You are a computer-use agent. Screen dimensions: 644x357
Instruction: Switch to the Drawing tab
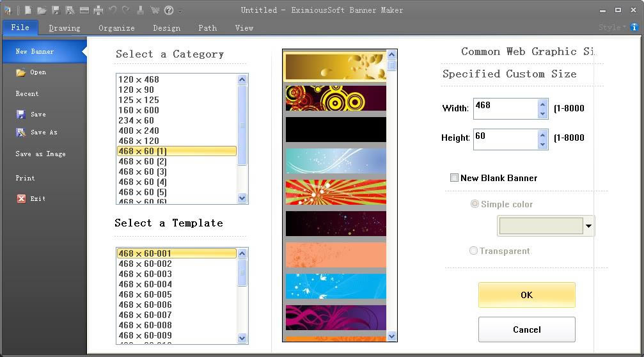tap(65, 28)
